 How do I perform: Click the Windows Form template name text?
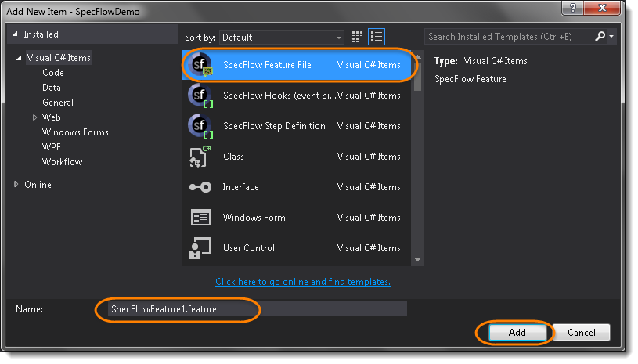254,218
